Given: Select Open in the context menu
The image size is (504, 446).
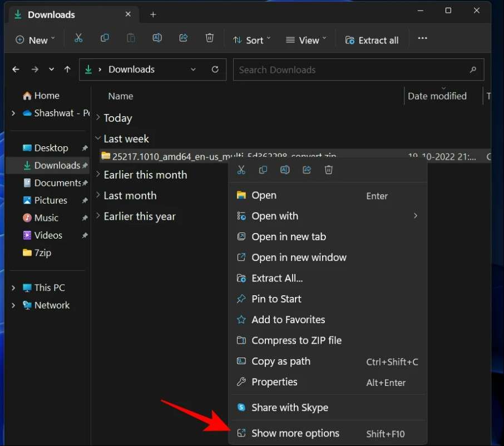Looking at the screenshot, I should click(328, 195).
